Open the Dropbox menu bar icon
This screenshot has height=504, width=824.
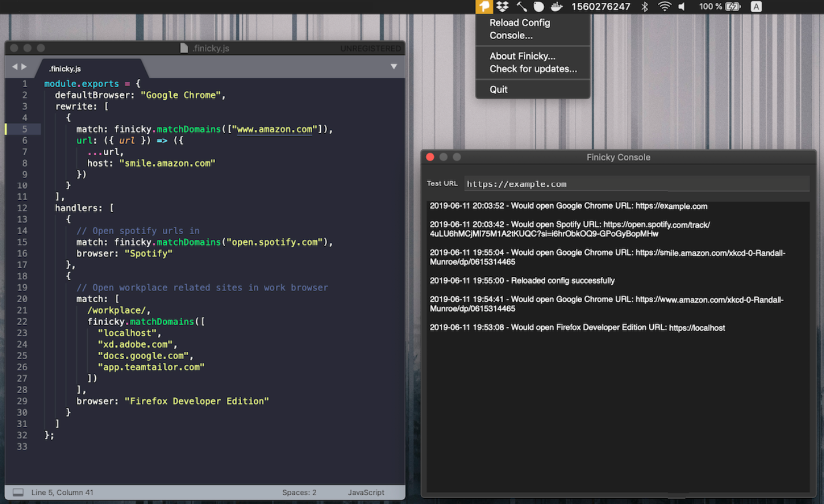click(x=503, y=7)
